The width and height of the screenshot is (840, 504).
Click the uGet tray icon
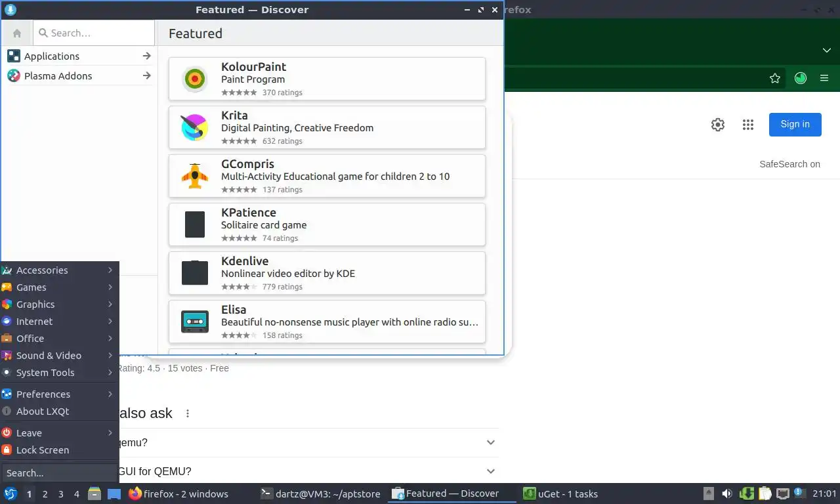tap(746, 493)
